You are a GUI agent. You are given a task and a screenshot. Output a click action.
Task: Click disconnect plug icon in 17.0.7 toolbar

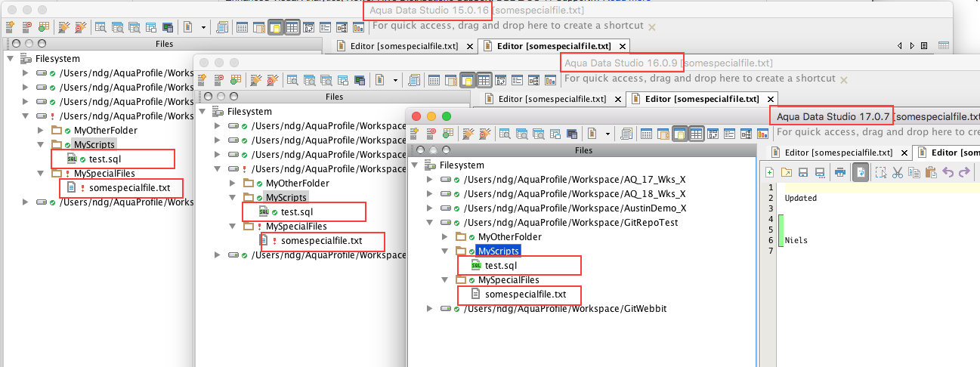(484, 134)
